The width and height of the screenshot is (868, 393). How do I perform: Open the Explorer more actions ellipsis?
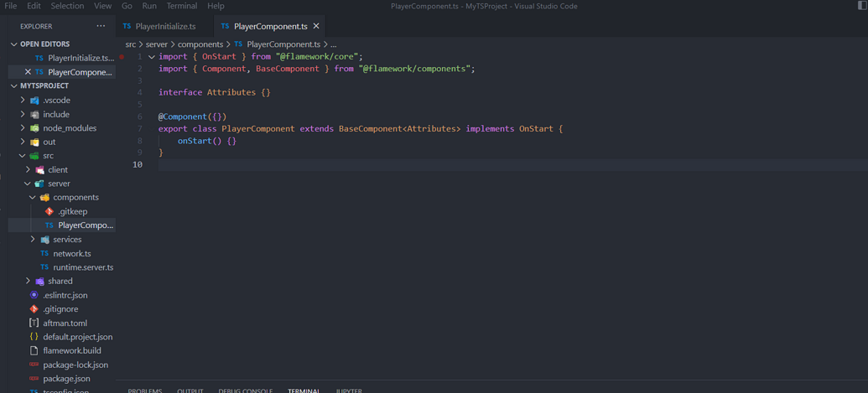click(101, 26)
